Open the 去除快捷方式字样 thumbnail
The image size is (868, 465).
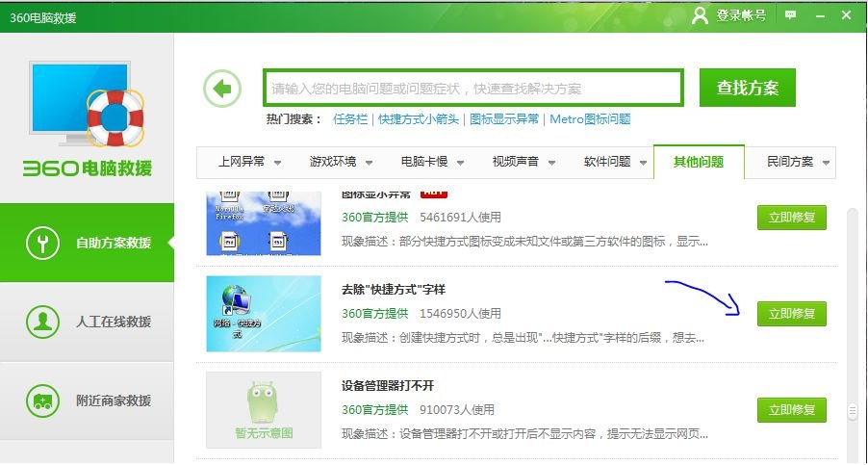tap(264, 314)
